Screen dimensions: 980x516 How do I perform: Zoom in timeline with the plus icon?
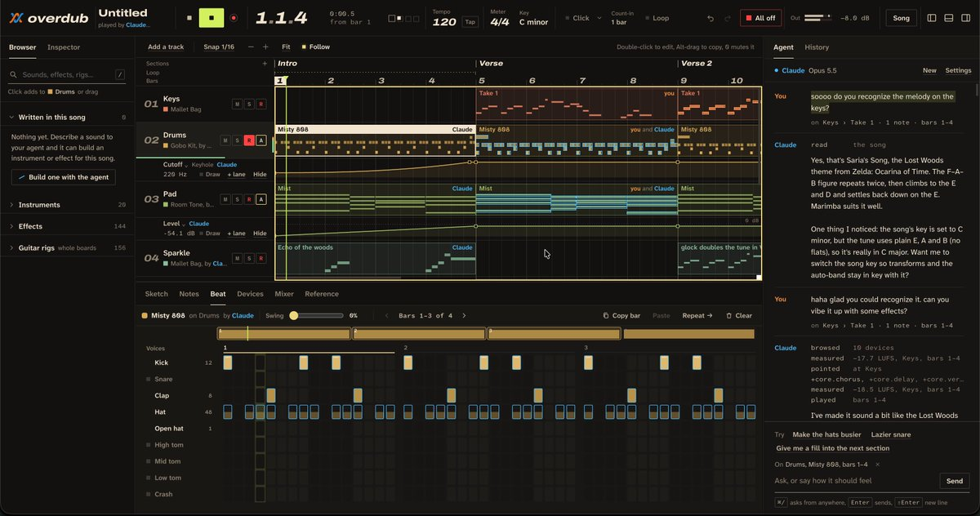coord(265,47)
